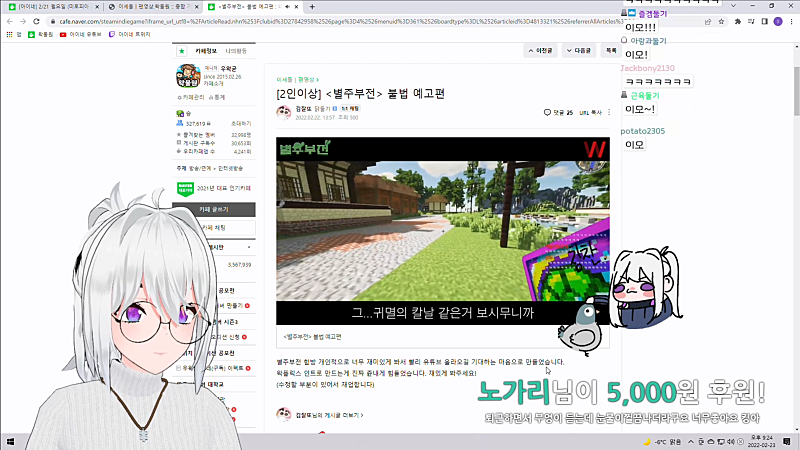The image size is (800, 450).
Task: Click the share page icon in address bar
Action: point(708,21)
